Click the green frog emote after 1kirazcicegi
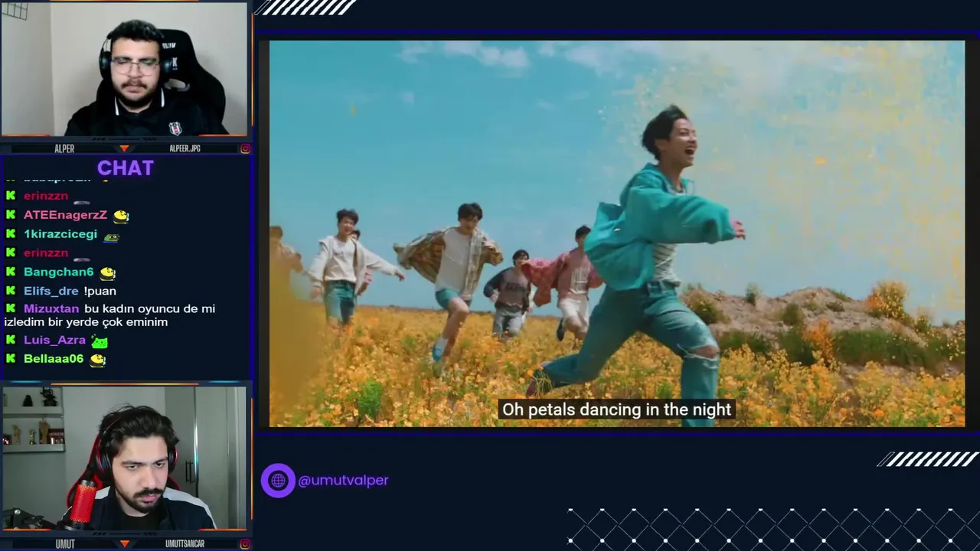The width and height of the screenshot is (980, 551). pos(111,236)
